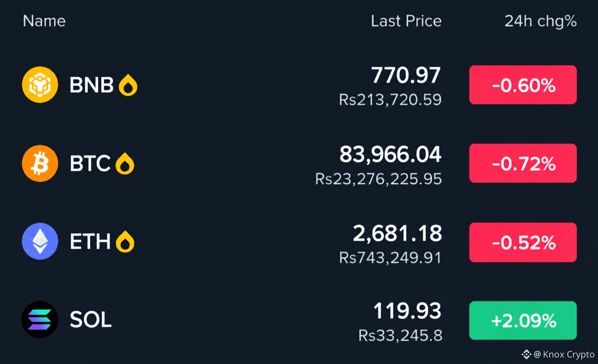
Task: Click the @ Knox Crypto watermark text
Action: click(564, 354)
